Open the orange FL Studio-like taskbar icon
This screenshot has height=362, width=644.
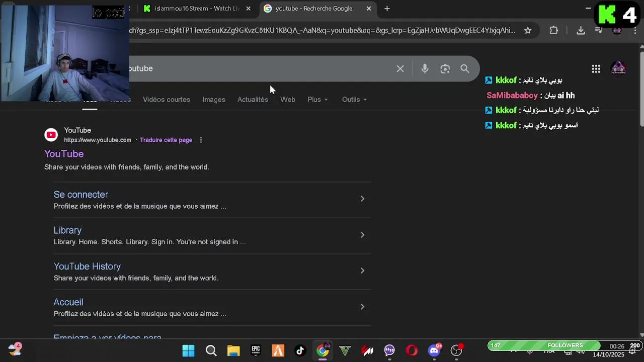(x=278, y=350)
